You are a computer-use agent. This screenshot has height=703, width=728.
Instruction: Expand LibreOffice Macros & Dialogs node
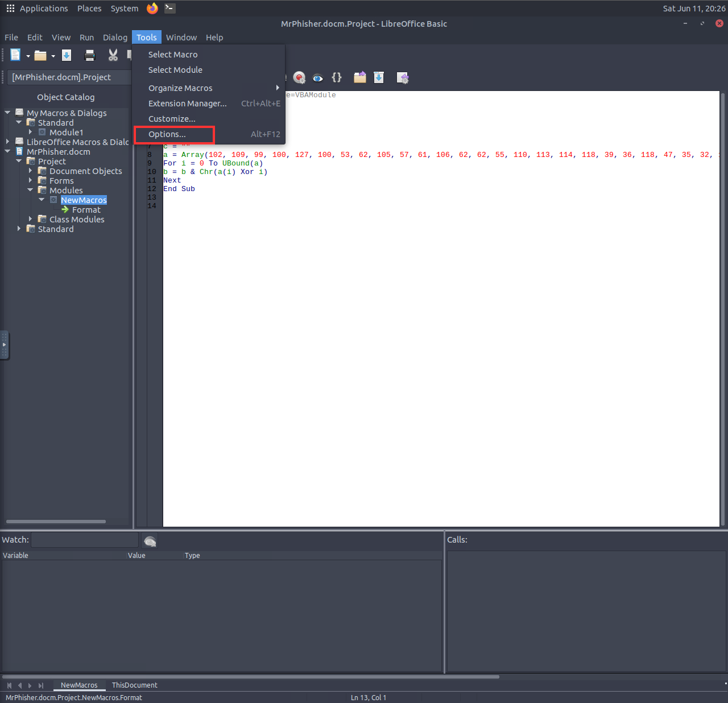7,142
